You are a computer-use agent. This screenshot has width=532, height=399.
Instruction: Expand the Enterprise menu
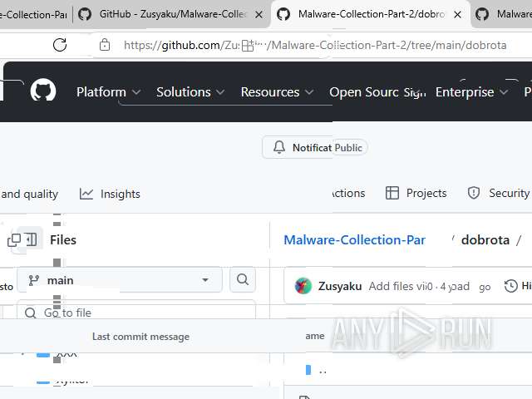pos(471,92)
